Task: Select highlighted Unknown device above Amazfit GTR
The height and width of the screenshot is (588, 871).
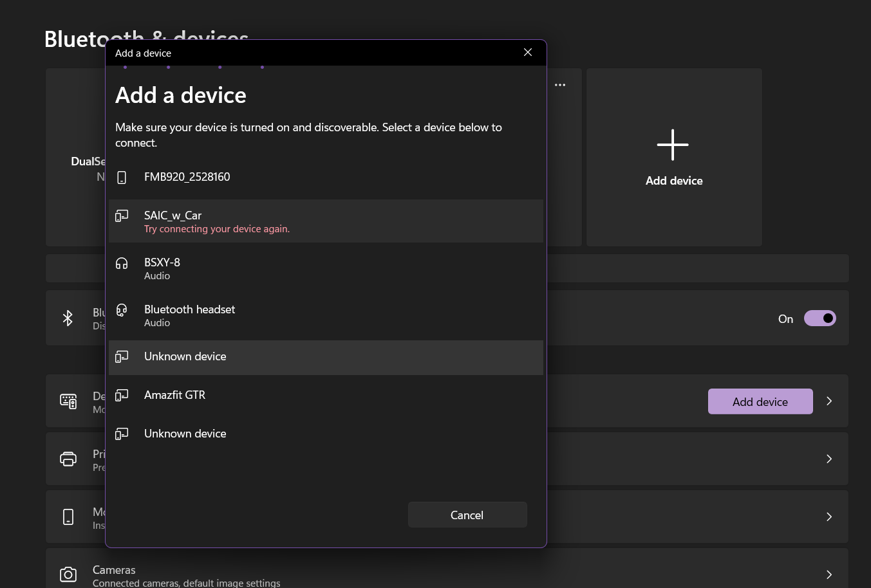Action: tap(326, 358)
